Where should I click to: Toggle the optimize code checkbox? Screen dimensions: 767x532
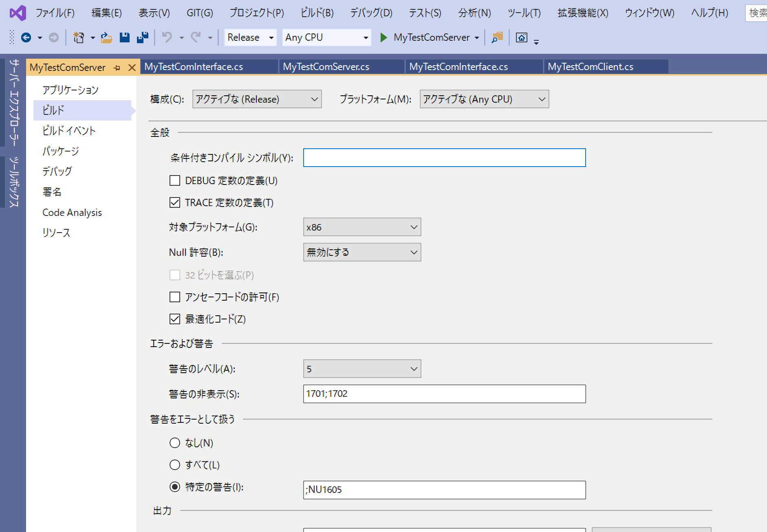tap(175, 319)
